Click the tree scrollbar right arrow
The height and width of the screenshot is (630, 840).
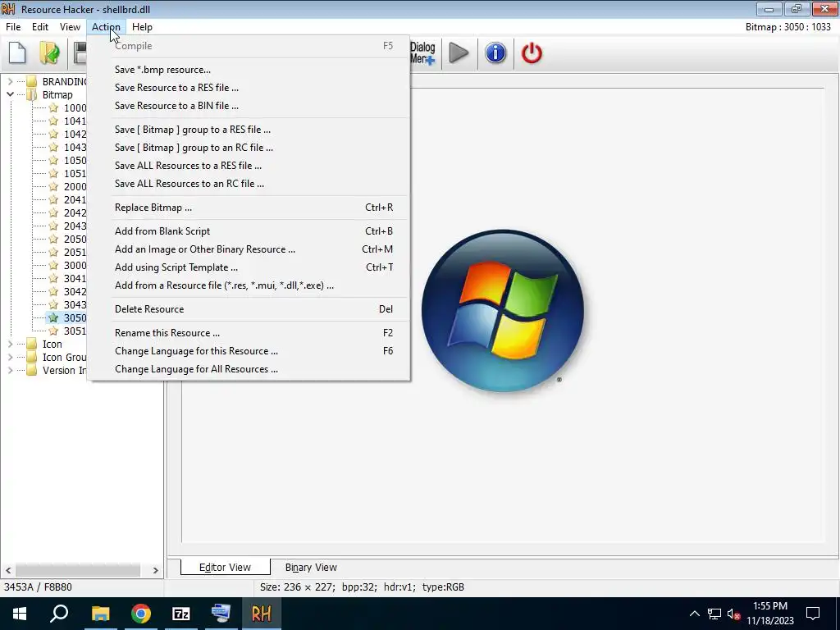pyautogui.click(x=155, y=570)
